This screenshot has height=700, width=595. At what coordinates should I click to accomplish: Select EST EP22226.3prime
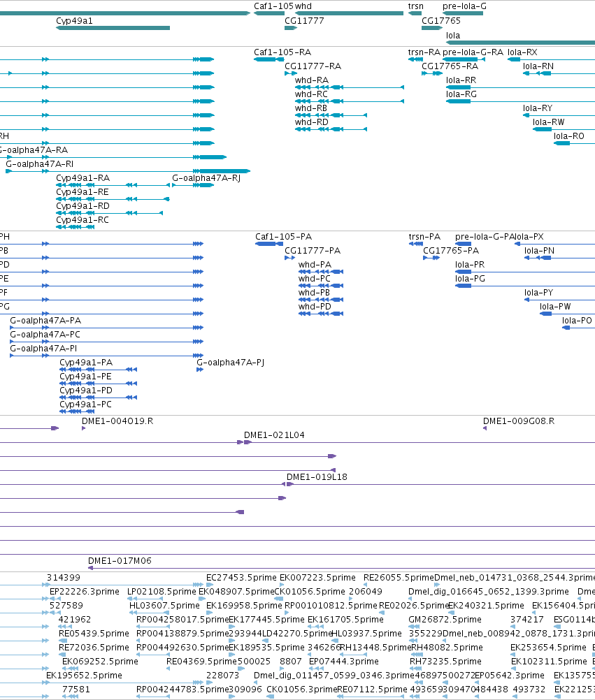[85, 592]
